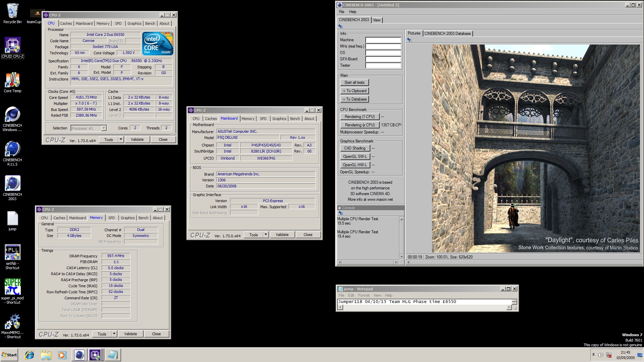Click the Daylight rendered image
The width and height of the screenshot is (644, 362).
(x=536, y=148)
